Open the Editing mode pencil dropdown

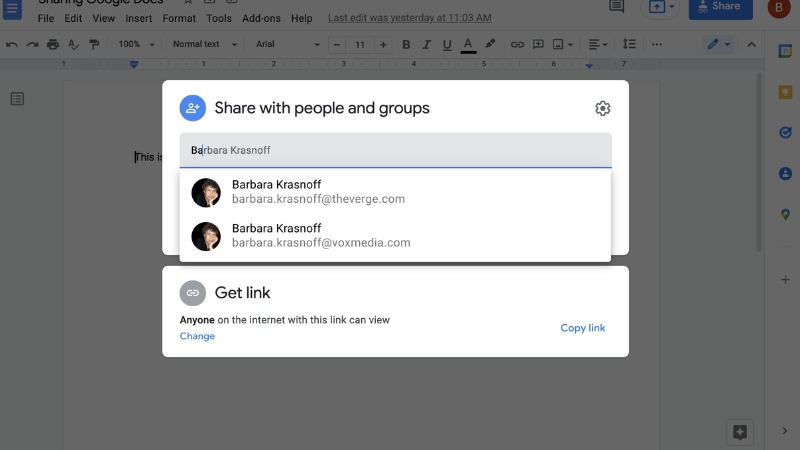719,44
